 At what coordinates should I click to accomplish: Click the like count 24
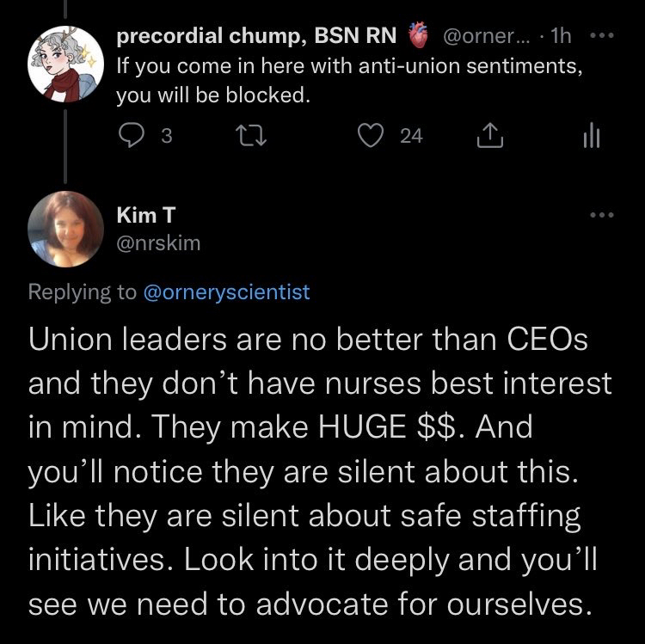click(x=412, y=135)
